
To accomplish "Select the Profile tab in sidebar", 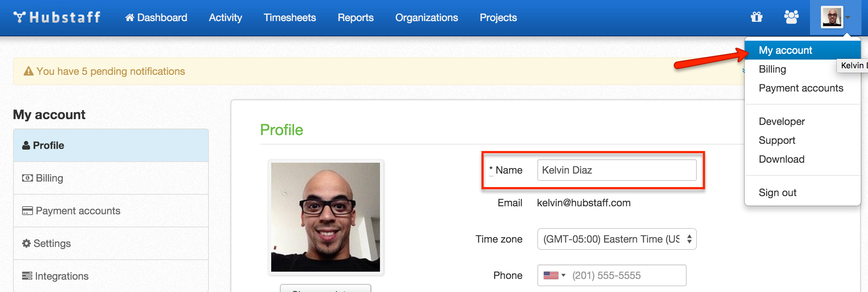I will [111, 145].
